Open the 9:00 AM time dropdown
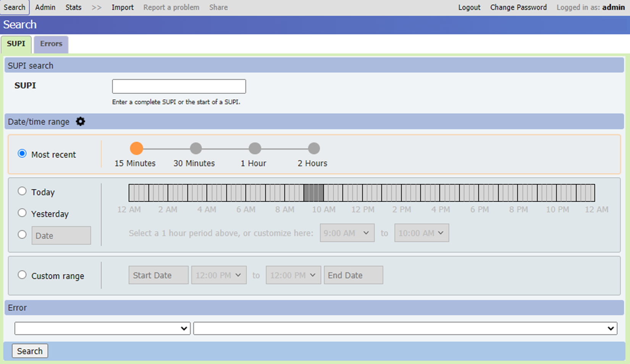The height and width of the screenshot is (364, 630). (x=347, y=233)
